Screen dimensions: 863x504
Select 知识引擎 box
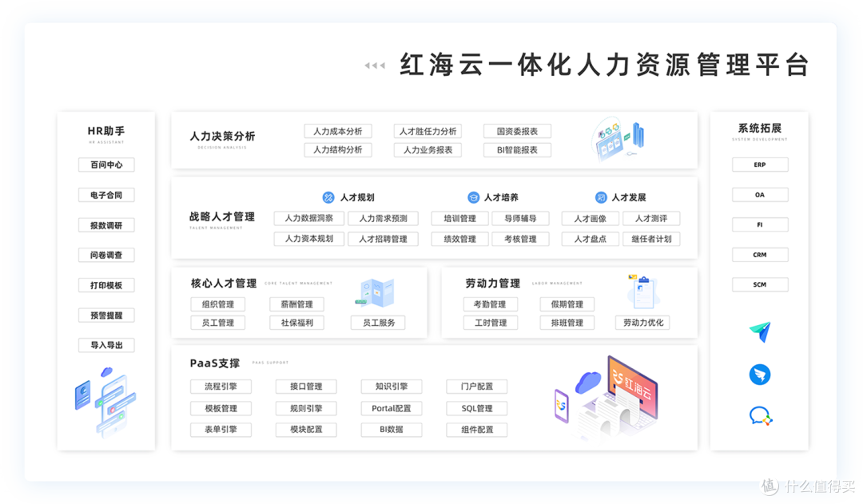tap(392, 387)
